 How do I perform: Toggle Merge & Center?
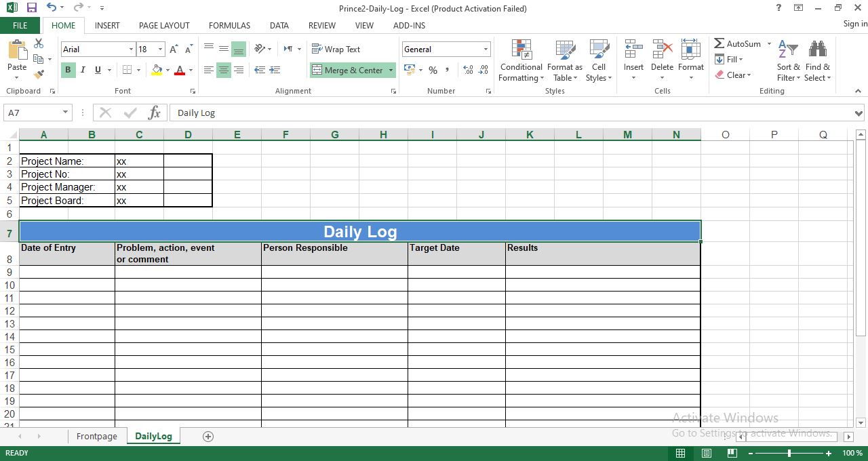pyautogui.click(x=348, y=70)
